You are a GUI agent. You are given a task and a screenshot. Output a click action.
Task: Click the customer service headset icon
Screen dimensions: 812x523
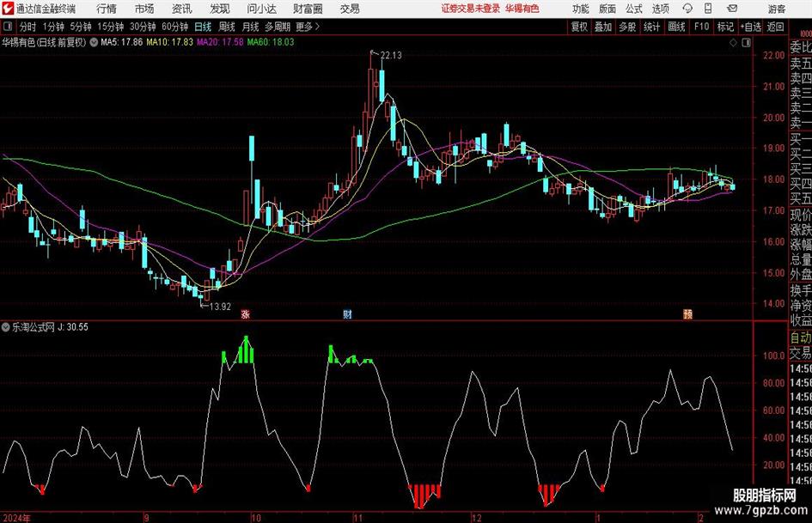pyautogui.click(x=687, y=9)
